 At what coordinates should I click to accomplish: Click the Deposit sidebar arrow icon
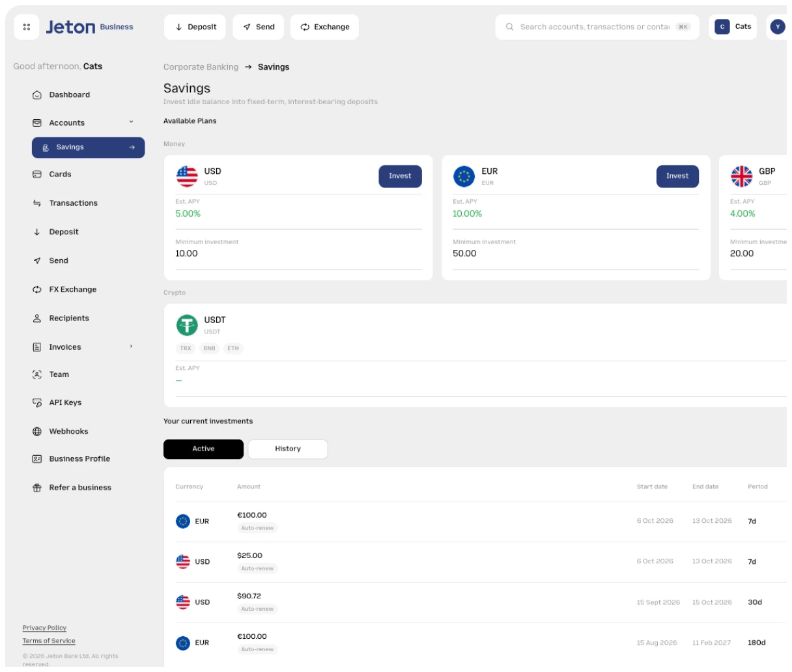click(x=37, y=232)
